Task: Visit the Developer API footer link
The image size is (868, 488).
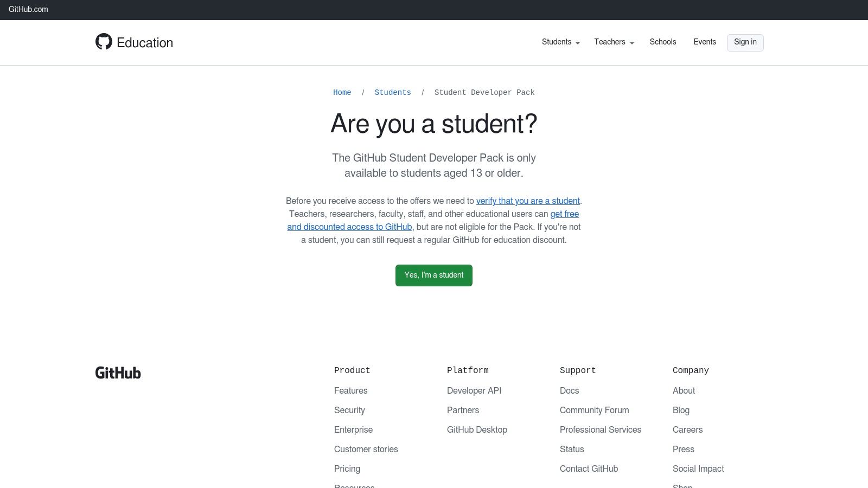Action: pos(474,390)
